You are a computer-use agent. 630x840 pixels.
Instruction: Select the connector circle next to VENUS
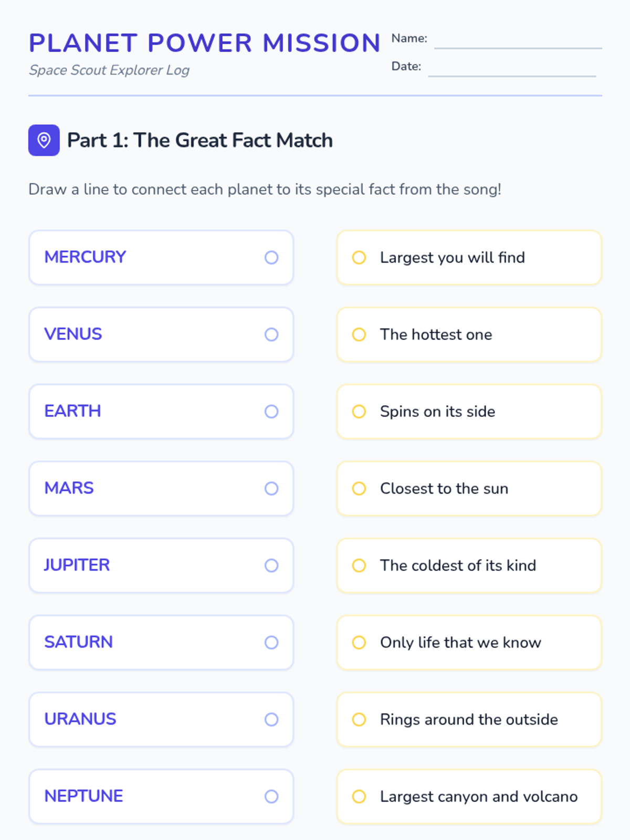271,334
